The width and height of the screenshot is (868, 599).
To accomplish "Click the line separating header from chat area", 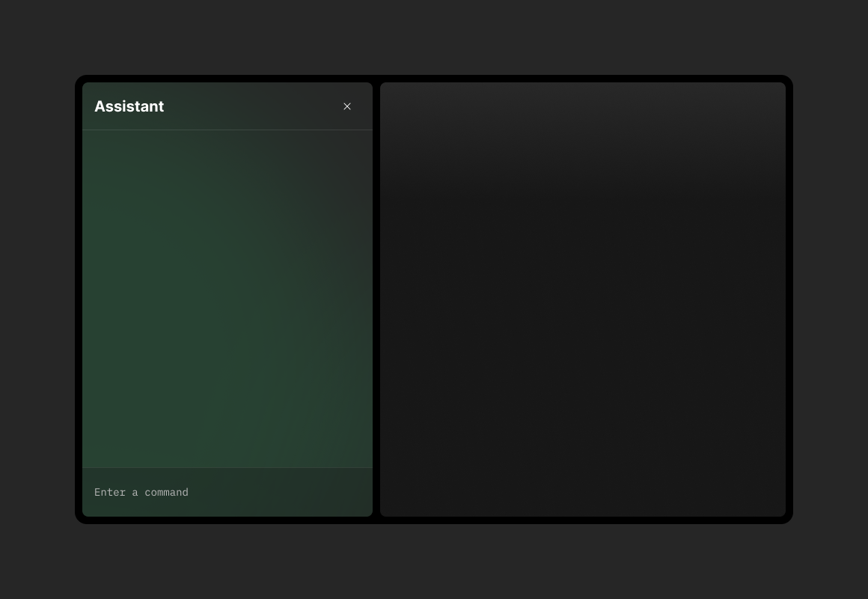I will tap(227, 130).
